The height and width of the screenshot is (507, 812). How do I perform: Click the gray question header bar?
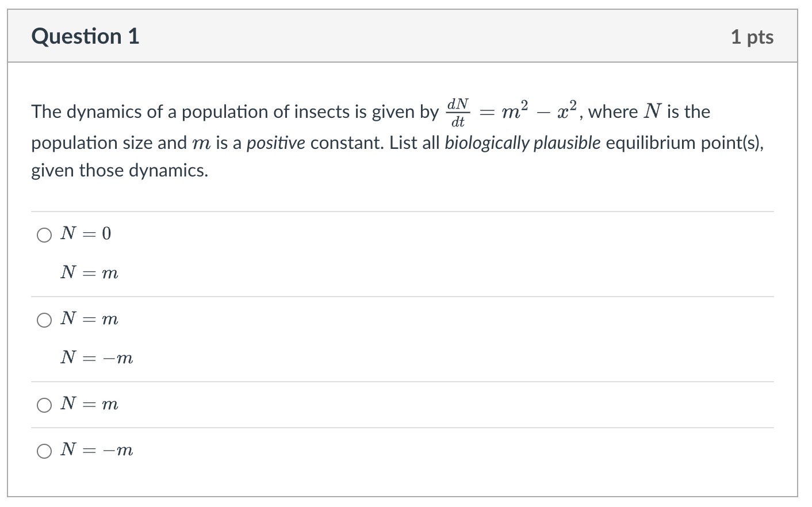(x=403, y=36)
